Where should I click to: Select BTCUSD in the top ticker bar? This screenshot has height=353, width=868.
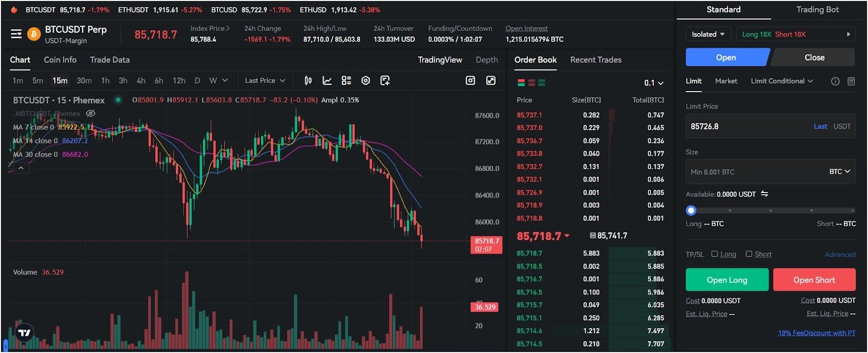(224, 10)
